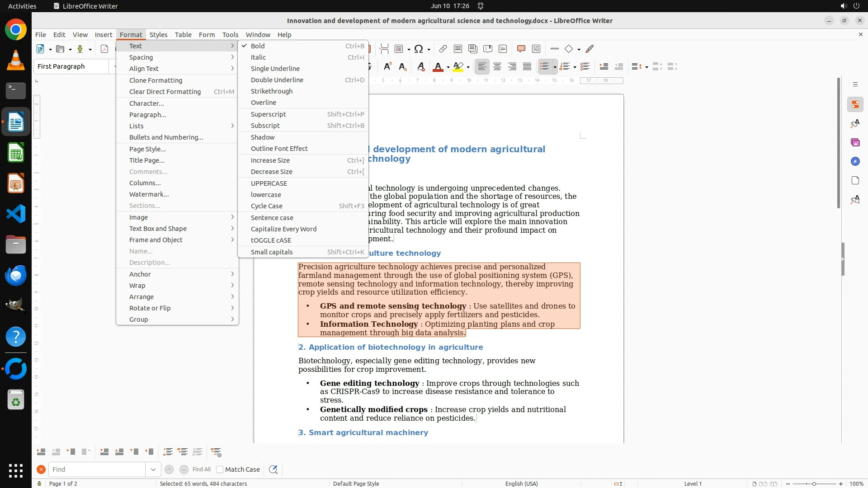The height and width of the screenshot is (488, 868).
Task: Open the highlighting color dropdown arrow
Action: point(468,67)
